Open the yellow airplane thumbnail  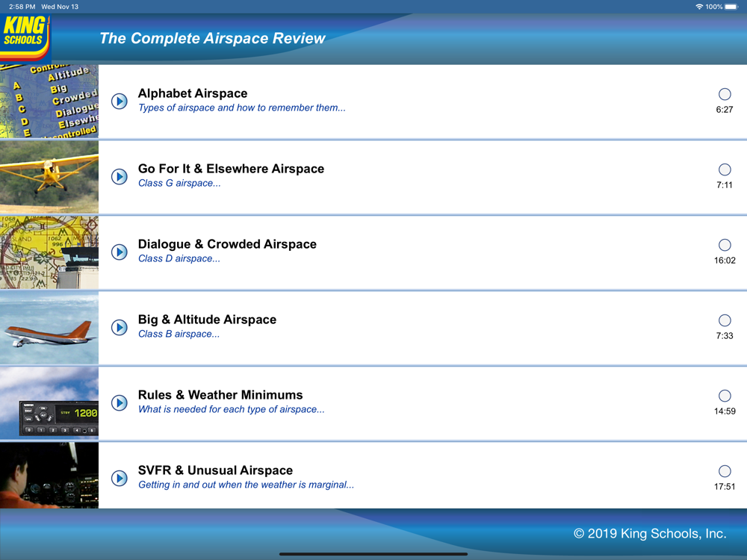[49, 177]
